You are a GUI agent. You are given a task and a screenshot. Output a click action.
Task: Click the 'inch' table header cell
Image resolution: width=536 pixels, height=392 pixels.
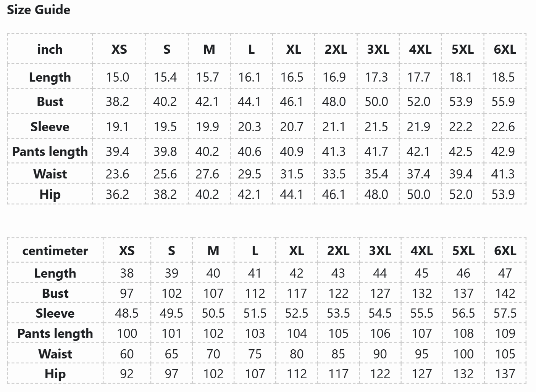pos(50,49)
